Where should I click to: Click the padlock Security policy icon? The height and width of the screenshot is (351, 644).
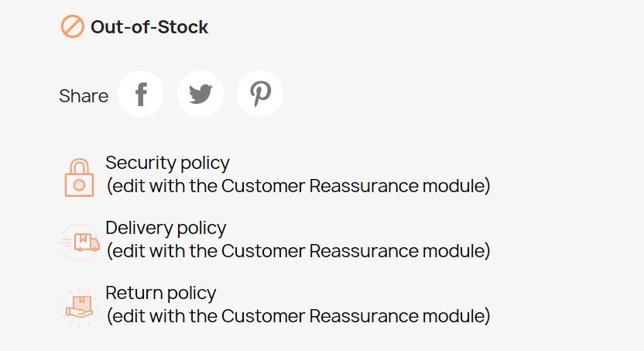pos(79,178)
